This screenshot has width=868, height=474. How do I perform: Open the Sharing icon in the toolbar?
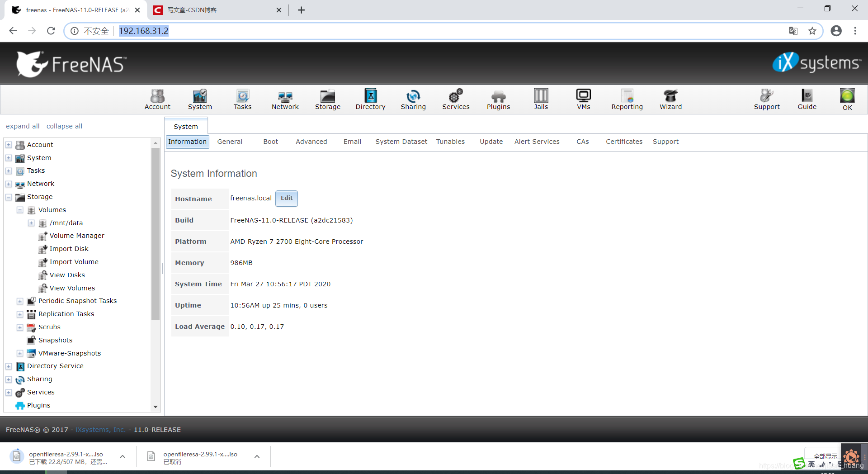coord(413,99)
